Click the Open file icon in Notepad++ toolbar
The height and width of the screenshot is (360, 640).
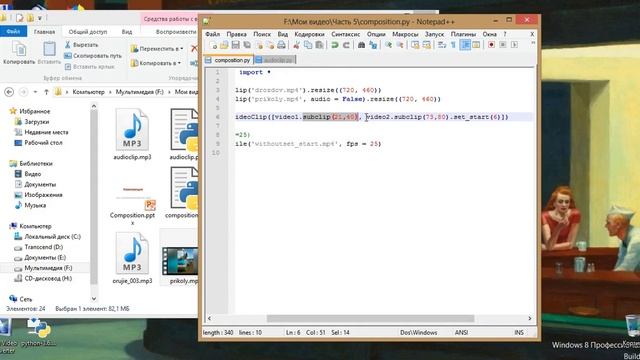pyautogui.click(x=224, y=45)
